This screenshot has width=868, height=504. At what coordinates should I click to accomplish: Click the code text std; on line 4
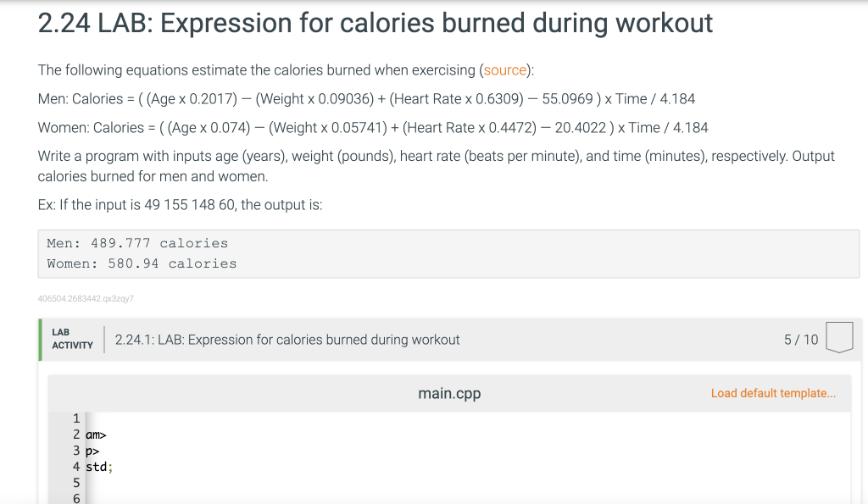(97, 466)
